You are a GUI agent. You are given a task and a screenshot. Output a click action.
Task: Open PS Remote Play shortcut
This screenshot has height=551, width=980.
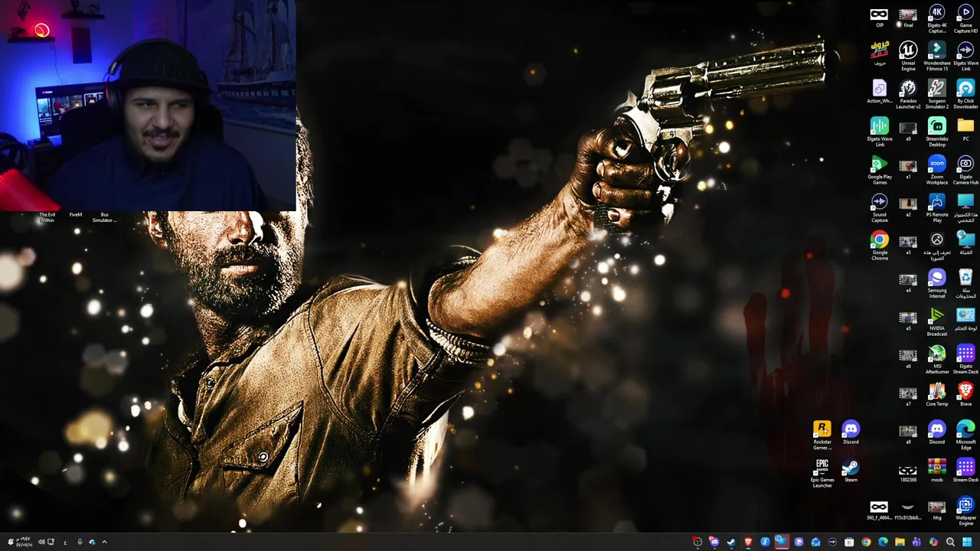(x=937, y=207)
